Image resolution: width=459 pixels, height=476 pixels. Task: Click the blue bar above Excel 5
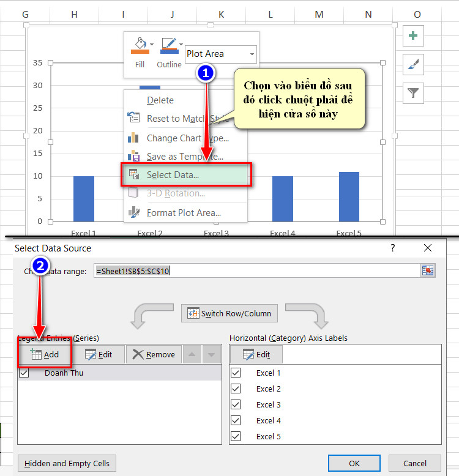(349, 197)
